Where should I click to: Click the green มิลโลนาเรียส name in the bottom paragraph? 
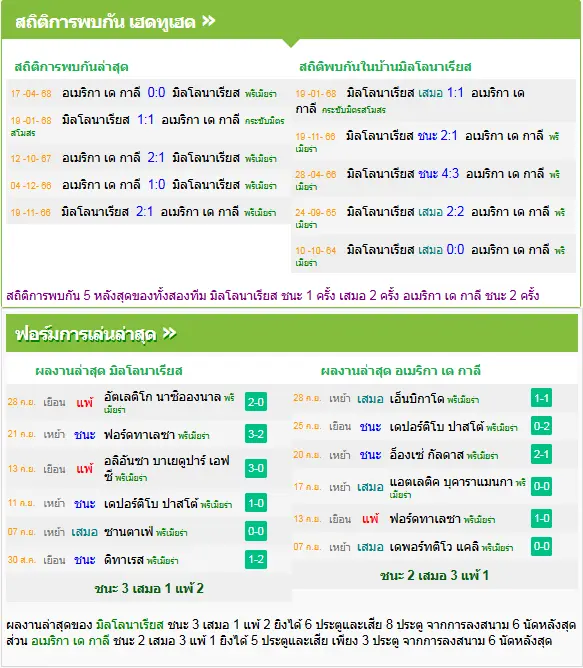(130, 625)
